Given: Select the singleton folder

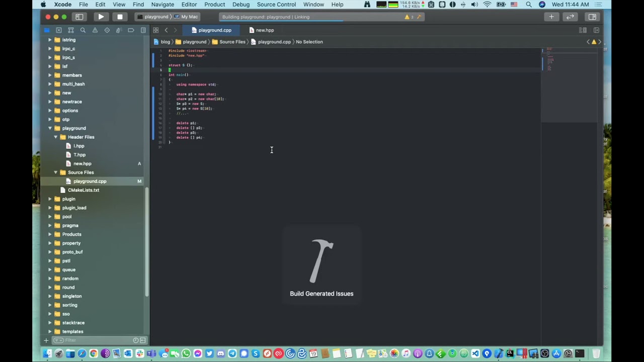Looking at the screenshot, I should pyautogui.click(x=72, y=296).
